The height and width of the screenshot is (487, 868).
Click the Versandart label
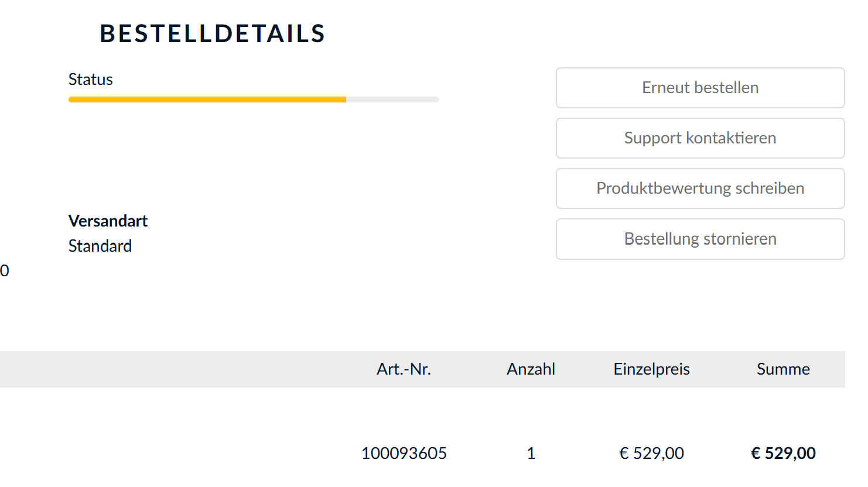pos(108,221)
